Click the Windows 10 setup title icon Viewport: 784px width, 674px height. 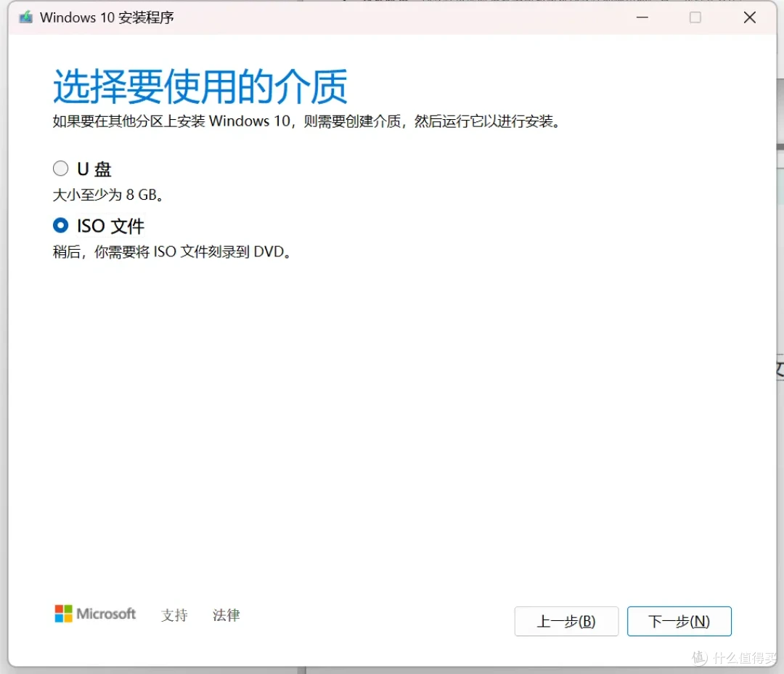[x=26, y=17]
